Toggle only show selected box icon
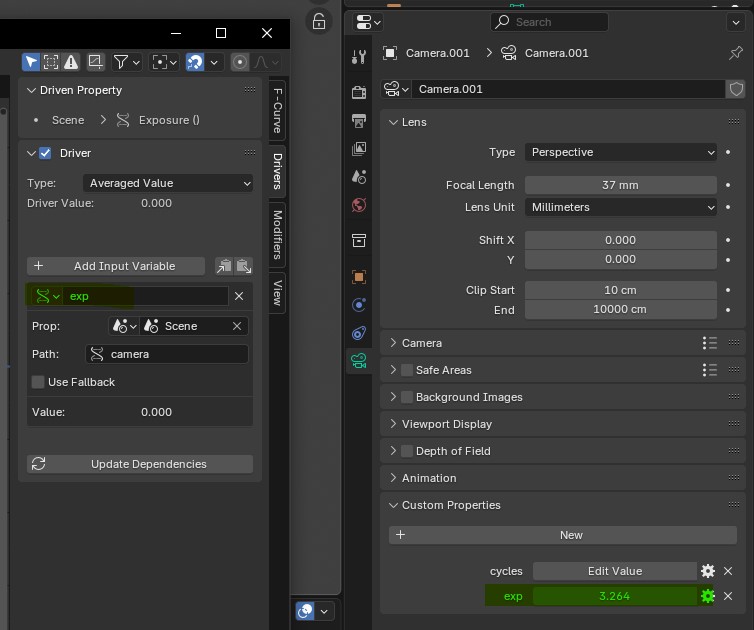 [50, 62]
